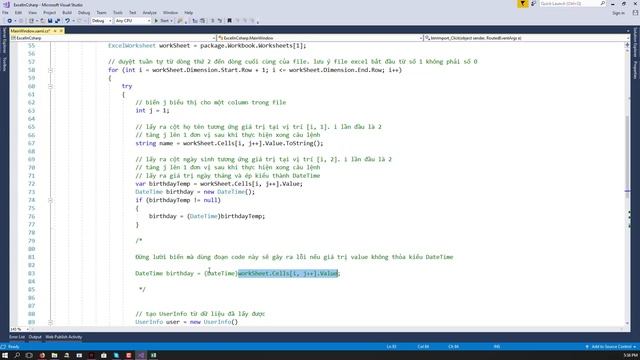640x360 pixels.
Task: Open the Help menu
Action: (189, 13)
